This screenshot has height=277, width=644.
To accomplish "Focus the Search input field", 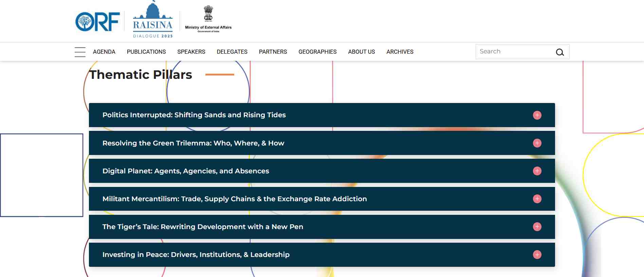I will coord(513,52).
